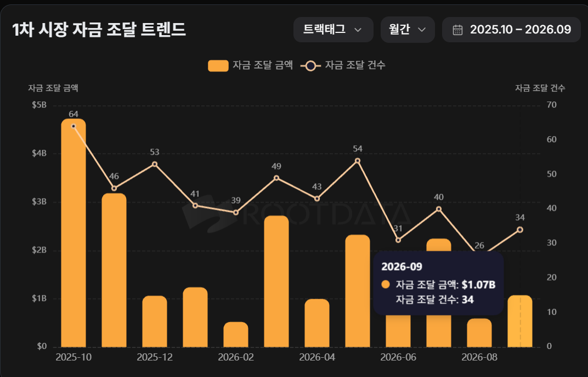Click the line data point labeled 49
Image resolution: width=588 pixels, height=377 pixels.
[276, 178]
